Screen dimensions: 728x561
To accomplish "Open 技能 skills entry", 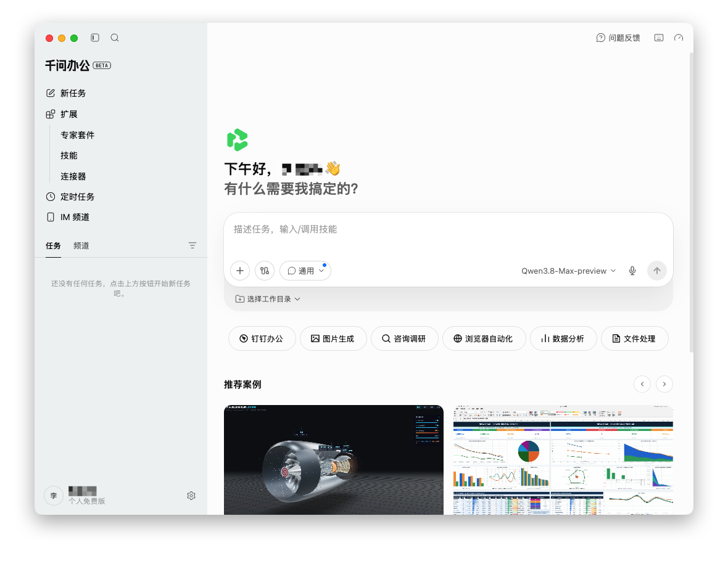I will [68, 155].
